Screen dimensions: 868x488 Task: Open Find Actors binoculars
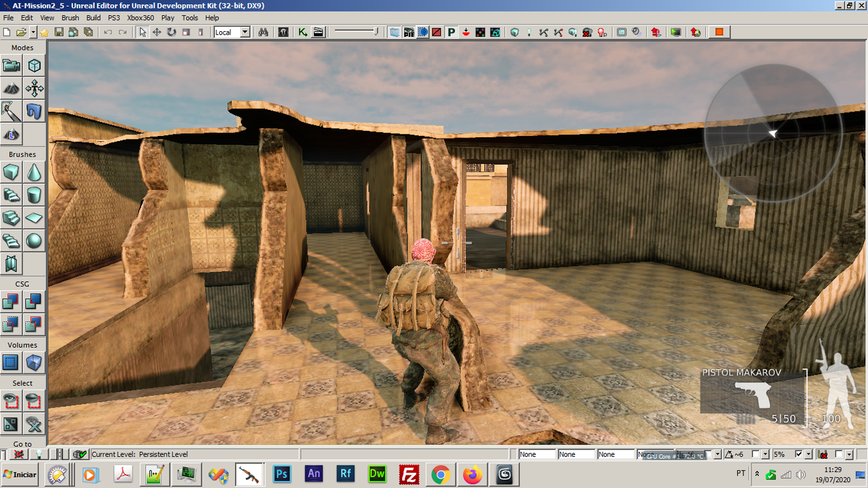pyautogui.click(x=264, y=32)
